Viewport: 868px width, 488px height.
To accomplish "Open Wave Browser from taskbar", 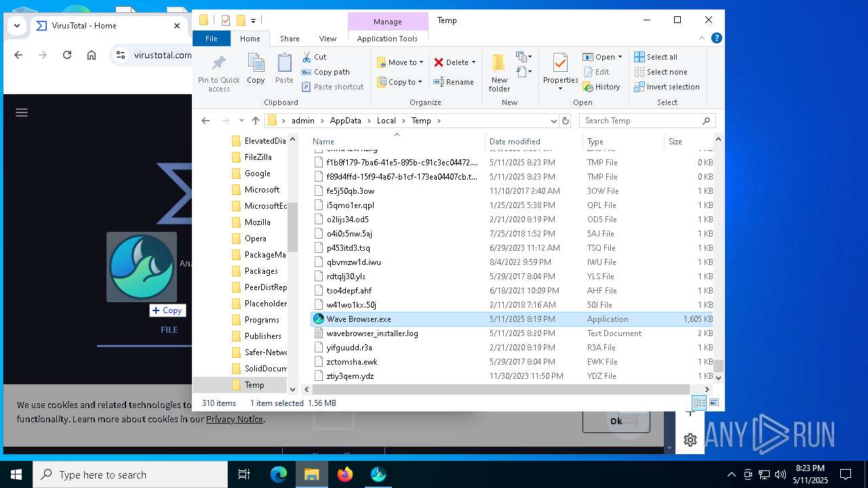I will (378, 474).
